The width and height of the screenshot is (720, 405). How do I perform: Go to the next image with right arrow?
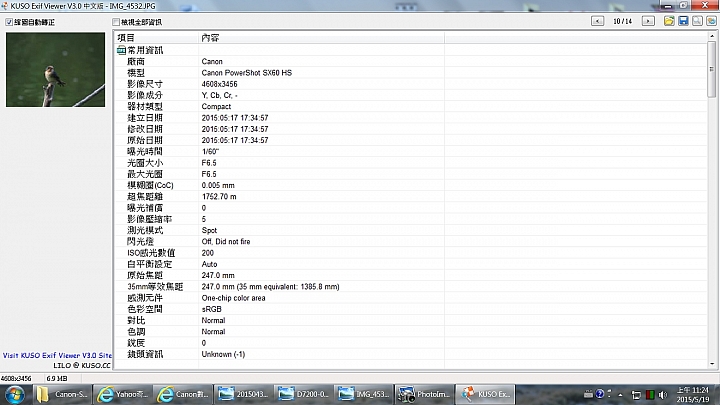[648, 21]
